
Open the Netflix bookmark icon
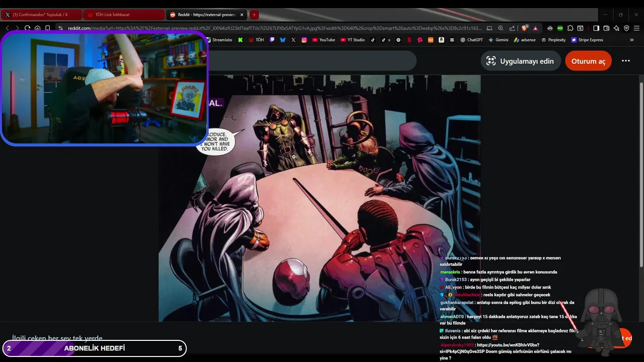409,40
